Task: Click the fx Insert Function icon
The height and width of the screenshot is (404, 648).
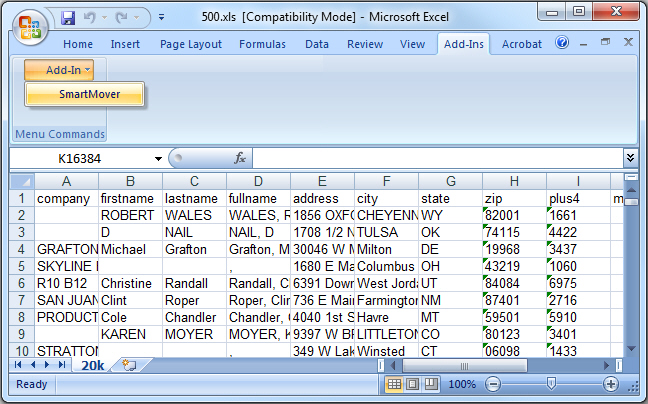Action: pos(240,158)
